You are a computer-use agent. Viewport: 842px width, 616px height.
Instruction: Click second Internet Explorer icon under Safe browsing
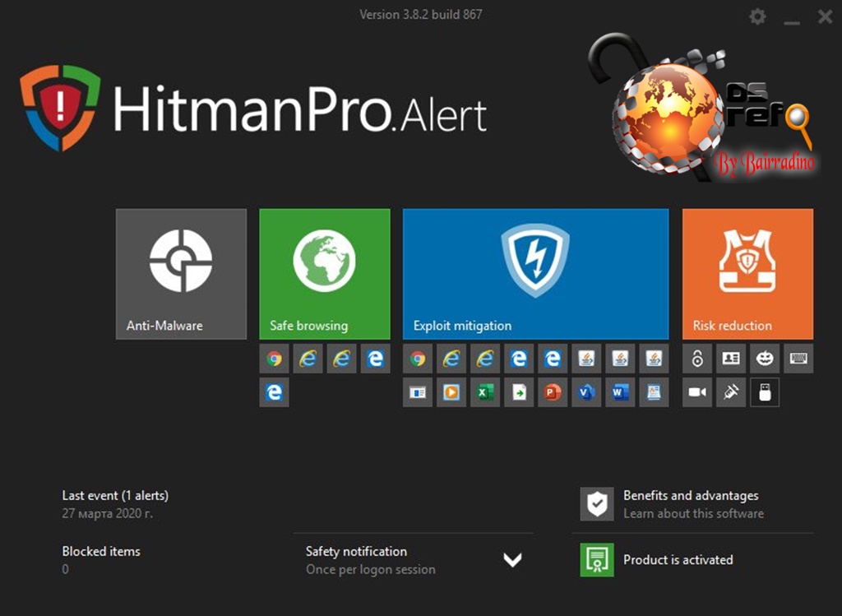click(x=341, y=359)
